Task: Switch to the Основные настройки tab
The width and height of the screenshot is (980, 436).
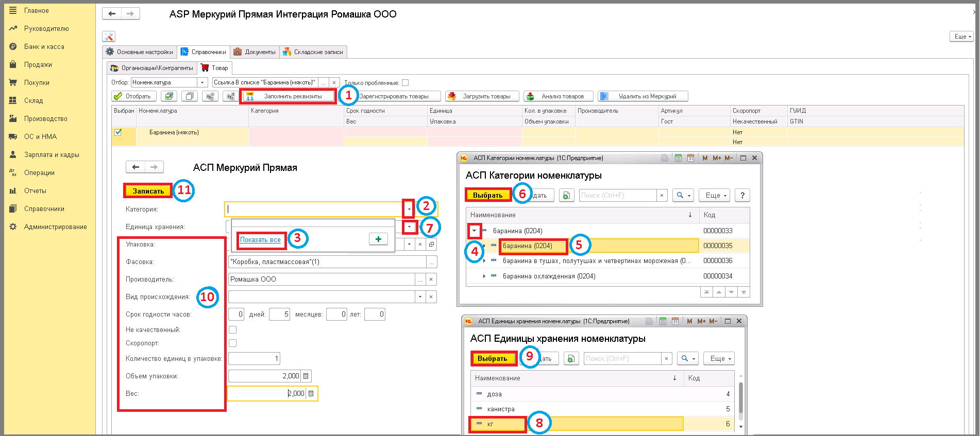Action: (x=140, y=52)
